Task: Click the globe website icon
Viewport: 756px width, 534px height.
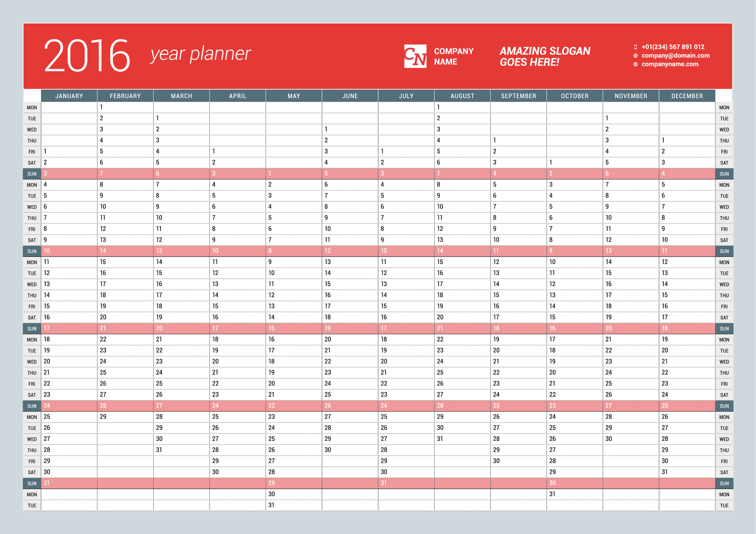Action: tap(636, 64)
